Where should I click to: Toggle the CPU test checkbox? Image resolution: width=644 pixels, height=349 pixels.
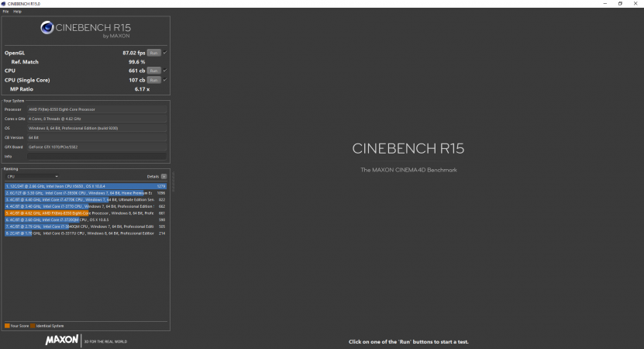coord(165,71)
